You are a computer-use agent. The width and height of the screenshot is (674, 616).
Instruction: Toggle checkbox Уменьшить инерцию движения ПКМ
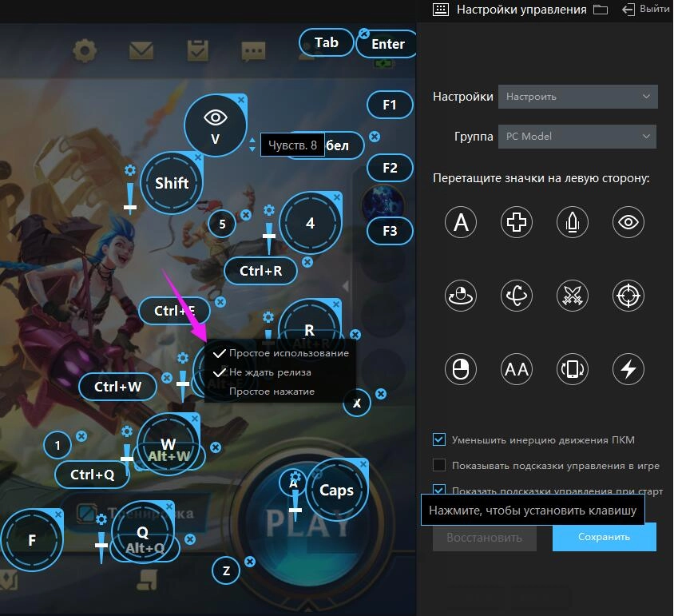pyautogui.click(x=438, y=438)
